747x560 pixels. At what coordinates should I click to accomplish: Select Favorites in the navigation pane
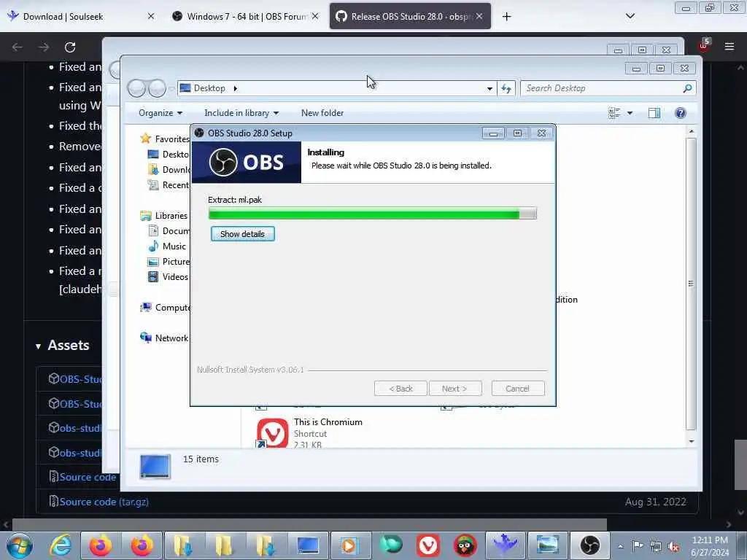tap(165, 139)
